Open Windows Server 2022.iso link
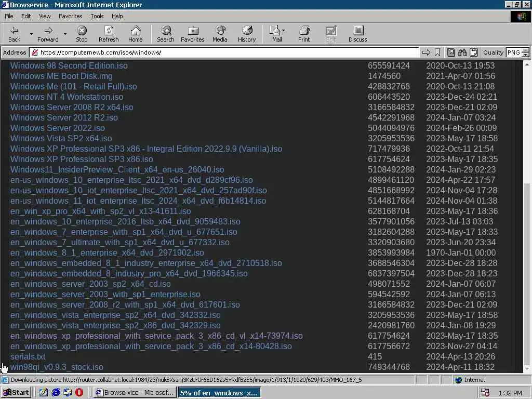The image size is (532, 399). tap(57, 128)
